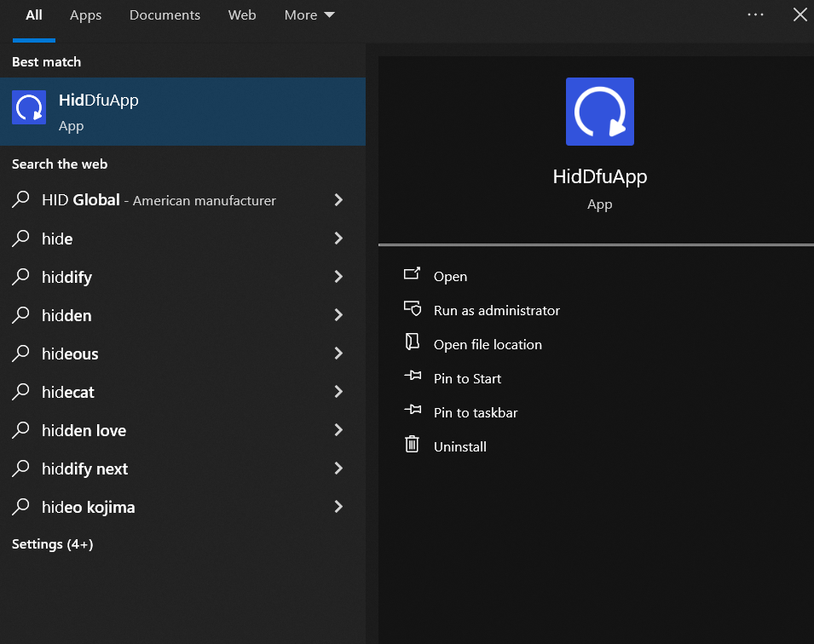Click the Open file location folder icon
Viewport: 814px width, 644px height.
(413, 342)
